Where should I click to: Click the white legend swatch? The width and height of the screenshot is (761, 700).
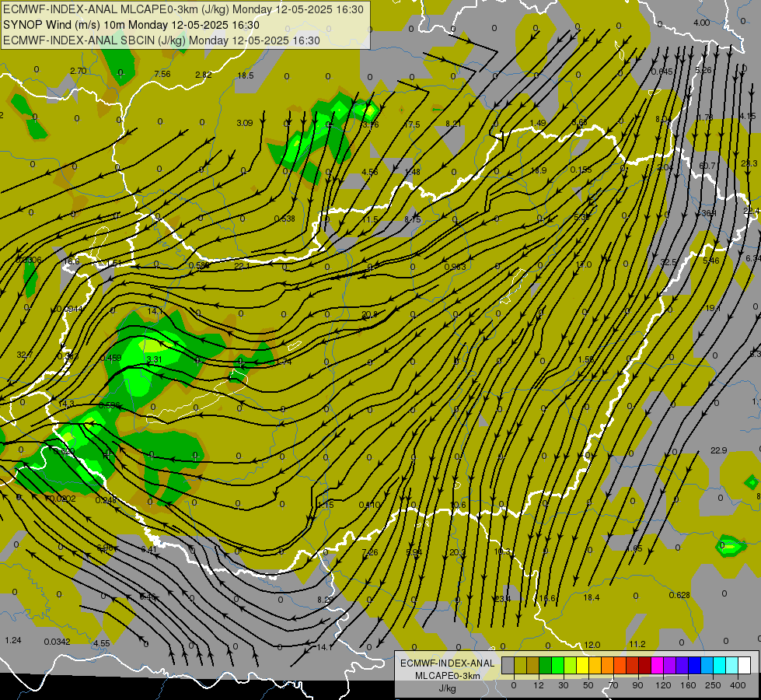(x=744, y=665)
